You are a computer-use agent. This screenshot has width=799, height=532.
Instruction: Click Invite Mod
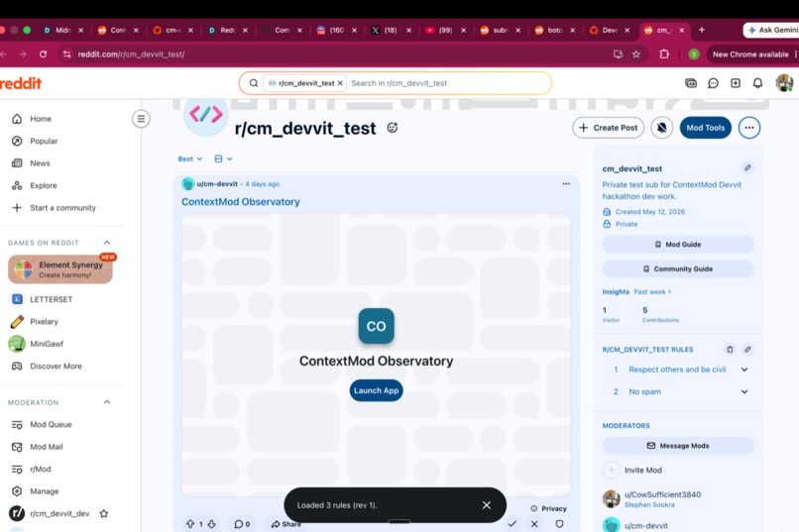pyautogui.click(x=643, y=470)
